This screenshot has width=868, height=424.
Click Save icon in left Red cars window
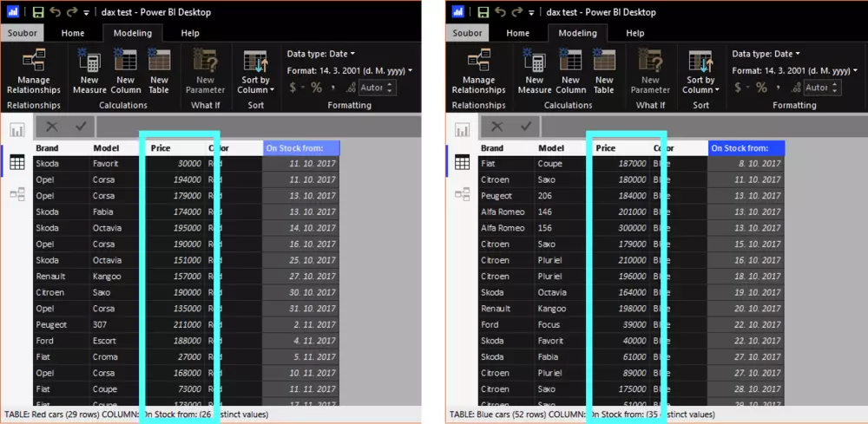pyautogui.click(x=38, y=12)
